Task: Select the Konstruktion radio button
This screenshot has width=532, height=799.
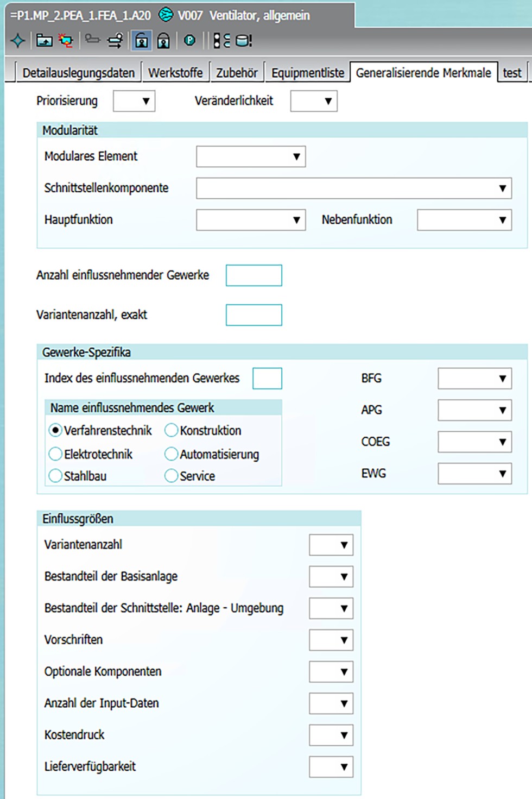Action: coord(172,430)
